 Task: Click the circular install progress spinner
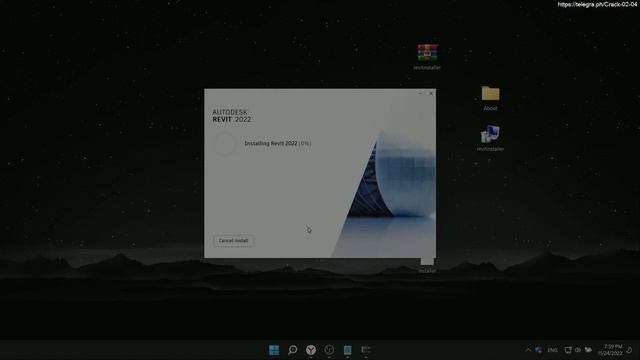[224, 144]
